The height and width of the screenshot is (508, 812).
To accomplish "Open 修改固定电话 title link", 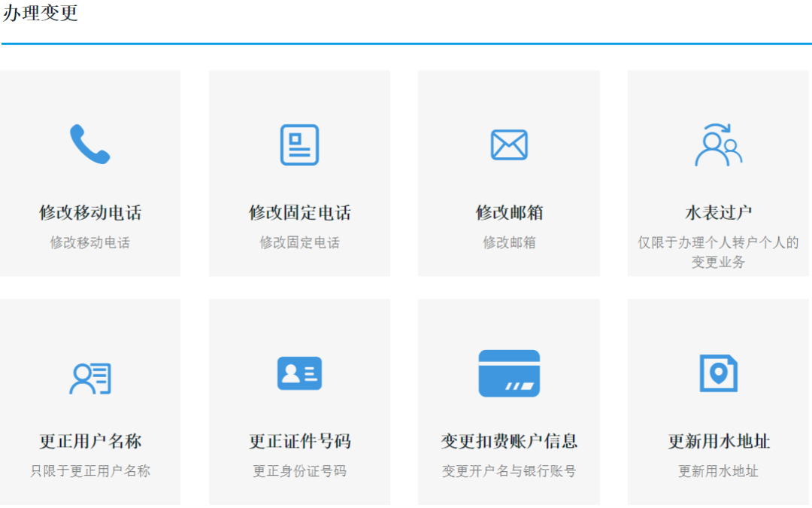I will [299, 213].
